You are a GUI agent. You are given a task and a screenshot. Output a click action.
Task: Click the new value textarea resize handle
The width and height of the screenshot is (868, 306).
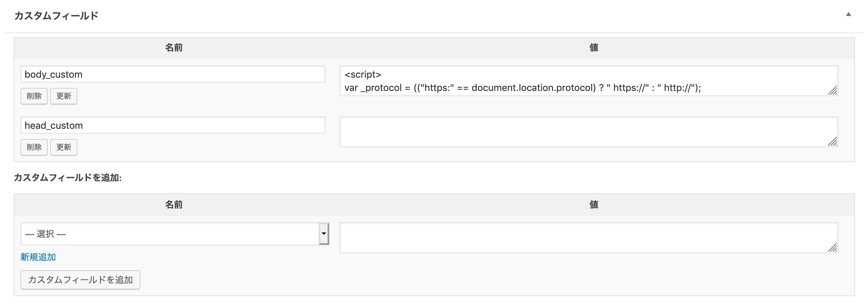click(x=833, y=247)
